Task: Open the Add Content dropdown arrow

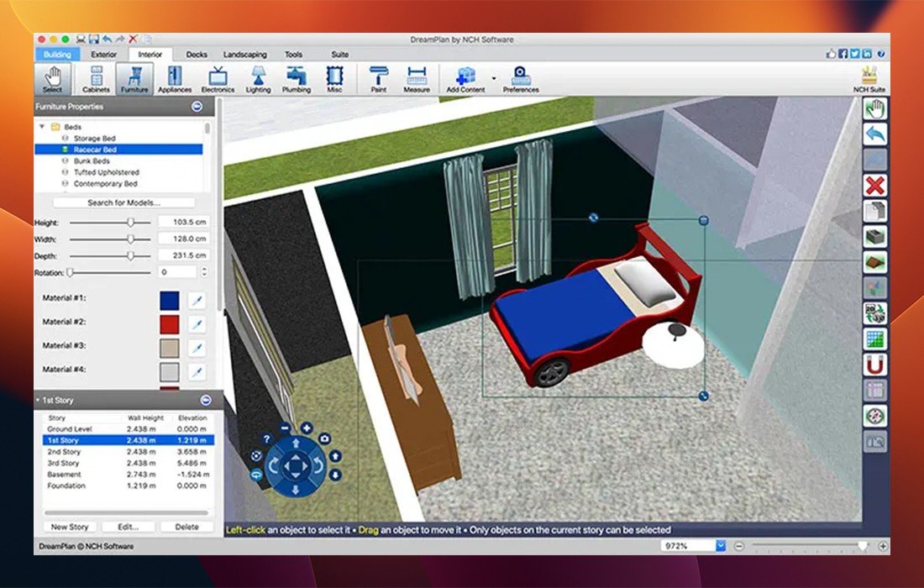Action: 494,79
